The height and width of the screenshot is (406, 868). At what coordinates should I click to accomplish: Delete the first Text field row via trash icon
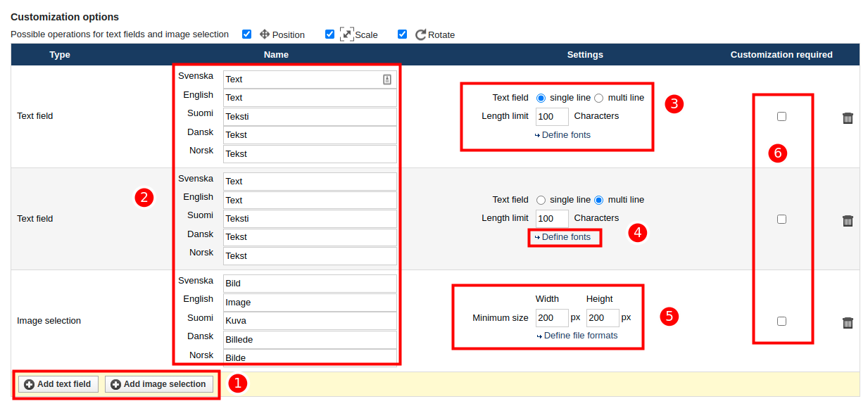tap(848, 118)
